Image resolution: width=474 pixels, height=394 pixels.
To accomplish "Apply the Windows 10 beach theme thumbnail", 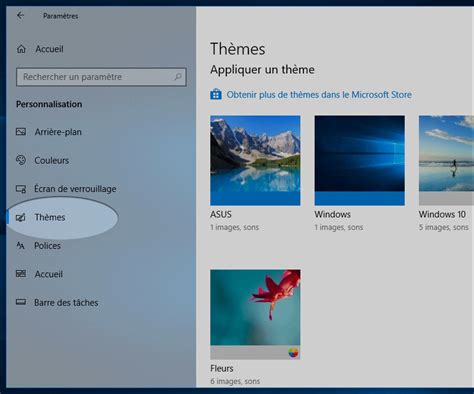I will tap(446, 160).
